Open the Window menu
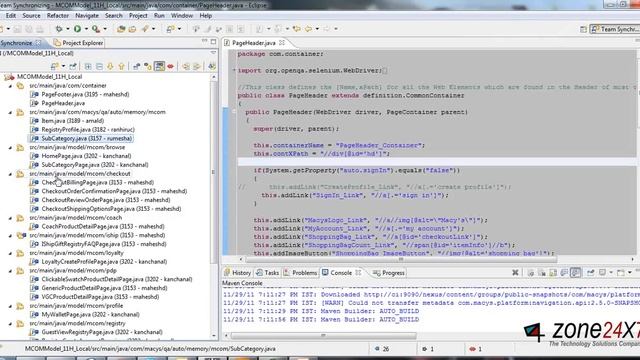640x360 pixels. pos(182,16)
